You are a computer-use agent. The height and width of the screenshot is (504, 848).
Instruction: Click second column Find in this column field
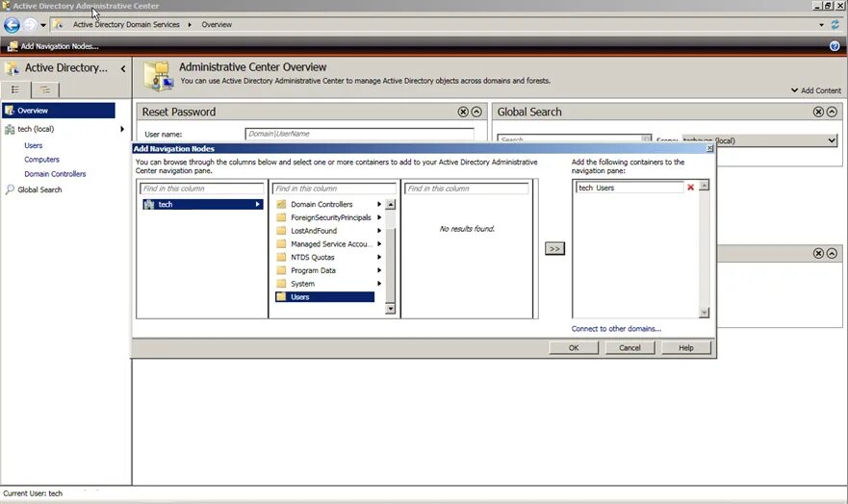[334, 189]
